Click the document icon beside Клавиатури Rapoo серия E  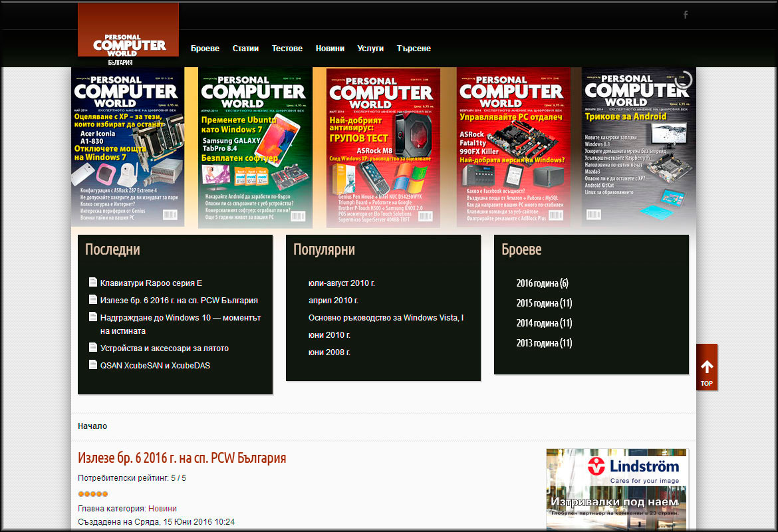click(93, 283)
